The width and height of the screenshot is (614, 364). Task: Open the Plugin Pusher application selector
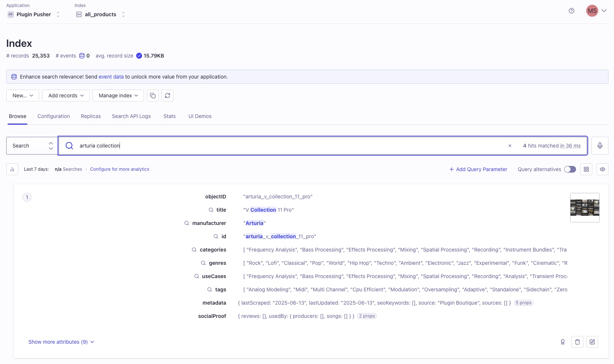pos(34,14)
